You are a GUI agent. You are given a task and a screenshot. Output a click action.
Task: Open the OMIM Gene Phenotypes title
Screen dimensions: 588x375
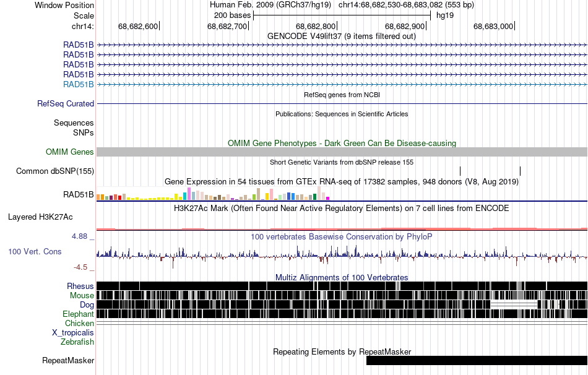point(342,143)
